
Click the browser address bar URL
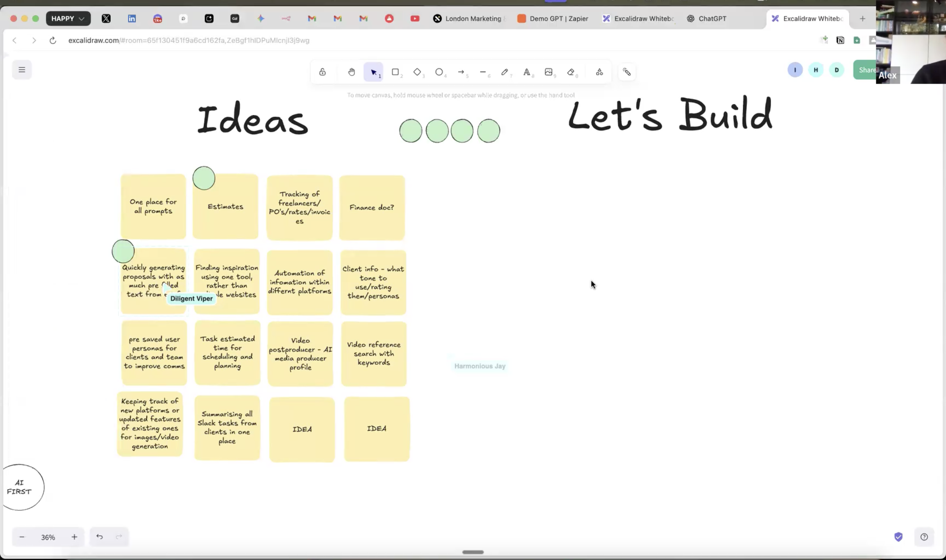[189, 40]
